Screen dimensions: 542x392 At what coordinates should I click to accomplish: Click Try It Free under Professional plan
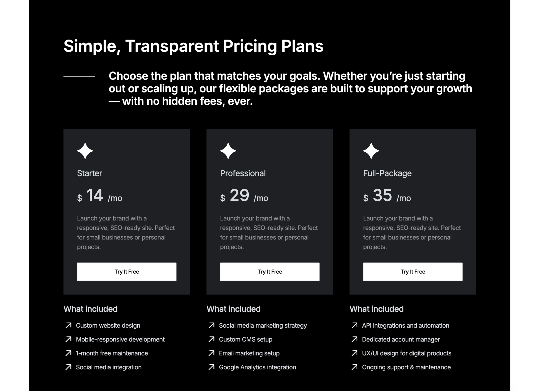269,271
